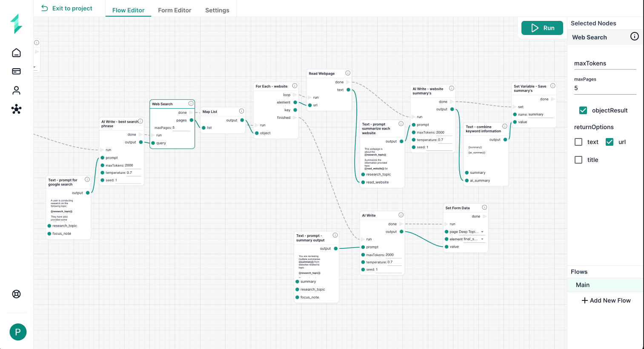Open info icon on Map List node
644x349 pixels.
point(241,111)
